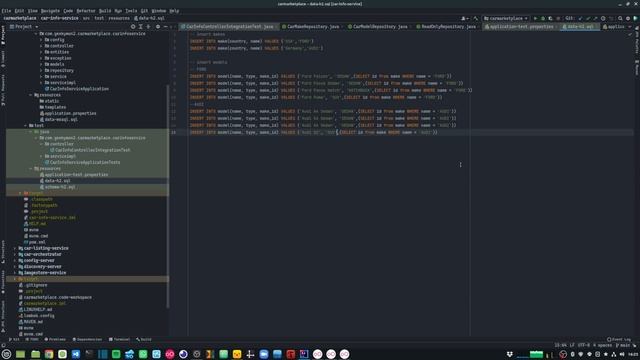Click car-info-service breadcrumb in navigation bar
This screenshot has width=640, height=360.
coord(60,18)
